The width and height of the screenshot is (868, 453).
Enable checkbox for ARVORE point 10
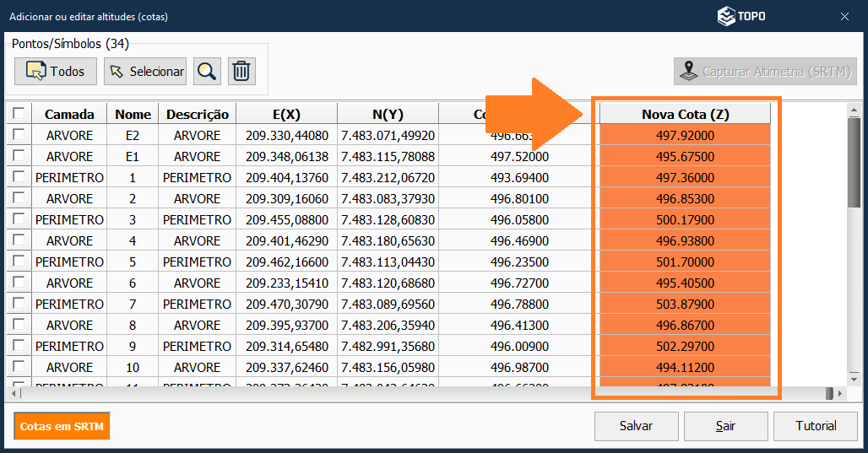18,367
